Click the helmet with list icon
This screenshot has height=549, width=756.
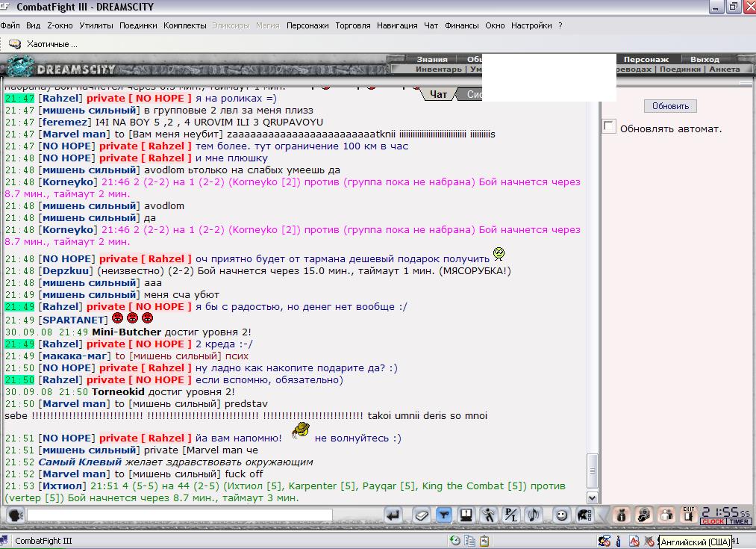tap(584, 515)
